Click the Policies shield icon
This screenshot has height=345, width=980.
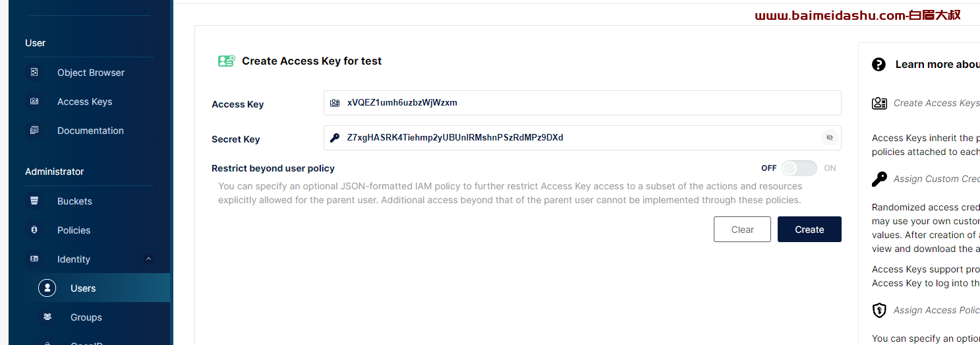pos(34,230)
